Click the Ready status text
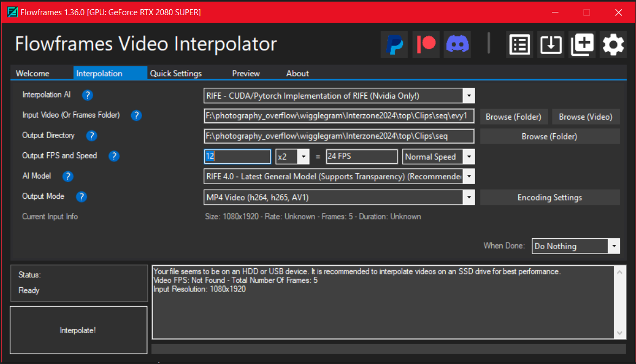 [x=29, y=290]
